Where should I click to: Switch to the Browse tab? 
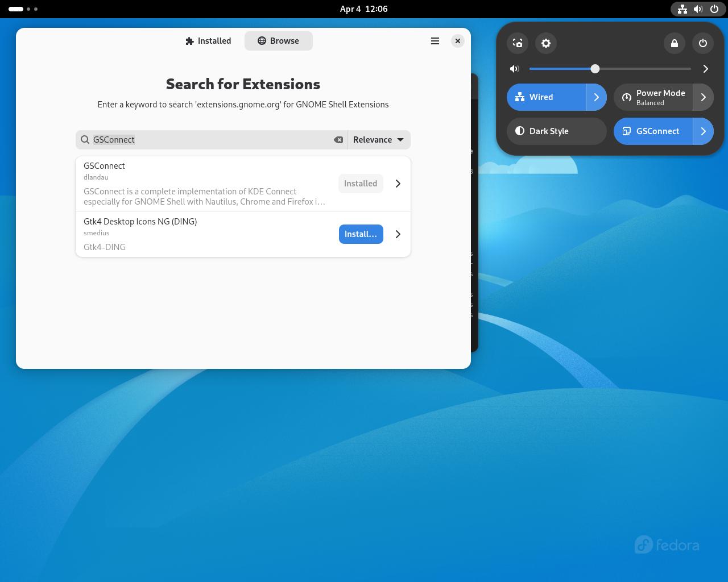click(x=279, y=41)
